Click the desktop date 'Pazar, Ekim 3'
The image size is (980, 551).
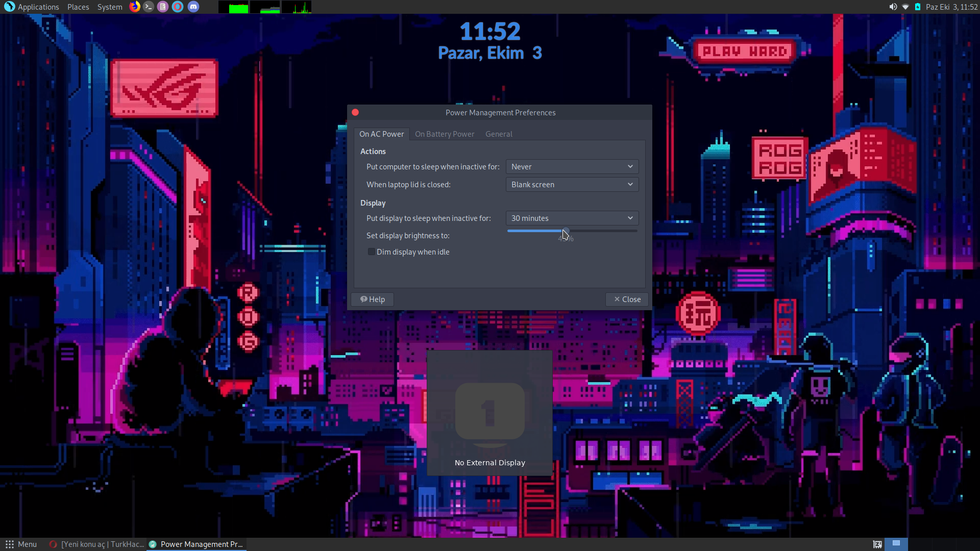(490, 53)
